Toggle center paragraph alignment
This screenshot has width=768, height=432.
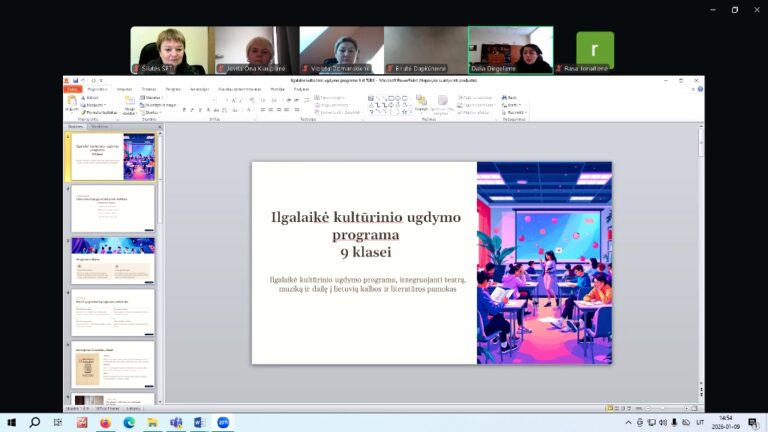coord(270,110)
